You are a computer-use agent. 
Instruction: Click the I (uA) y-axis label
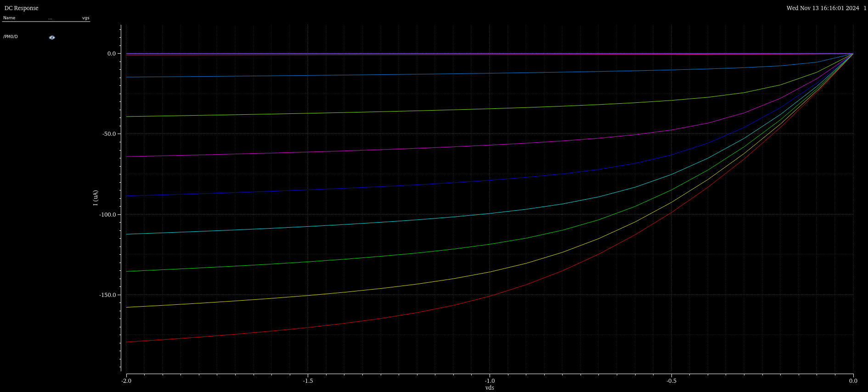coord(96,198)
